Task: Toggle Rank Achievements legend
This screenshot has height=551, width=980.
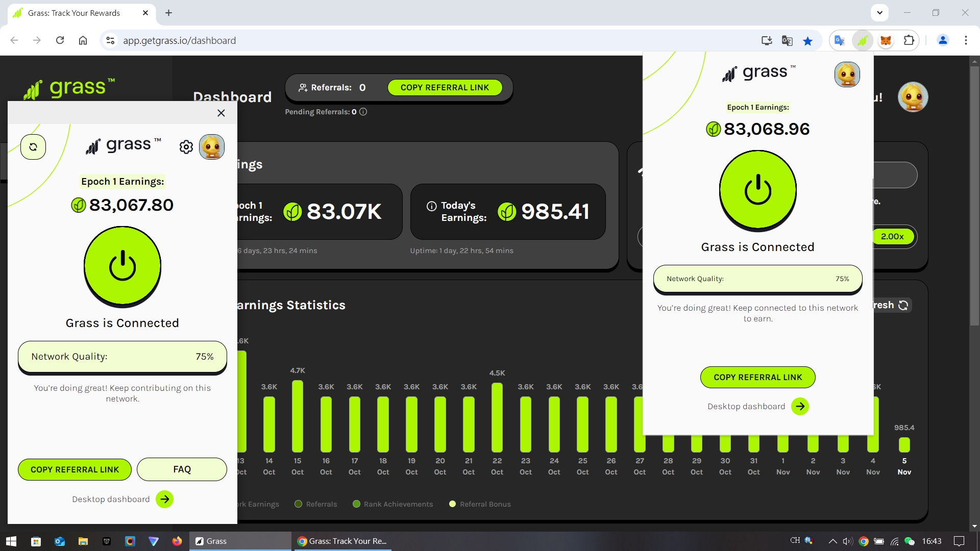Action: pyautogui.click(x=393, y=504)
